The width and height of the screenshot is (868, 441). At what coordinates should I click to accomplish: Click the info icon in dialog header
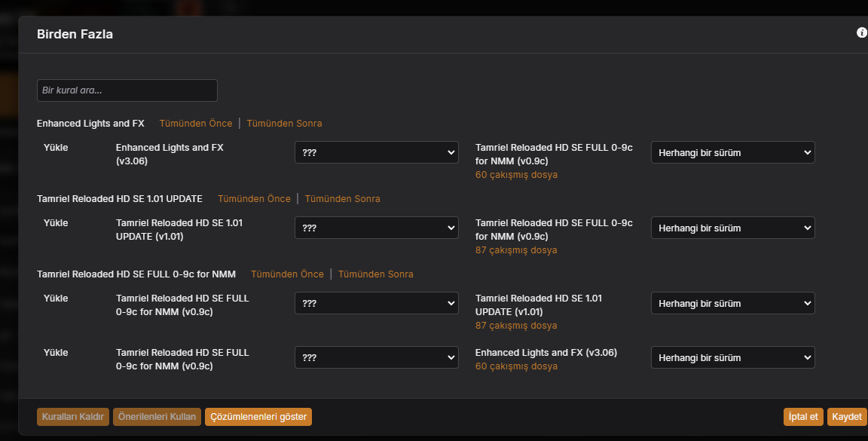pos(861,32)
